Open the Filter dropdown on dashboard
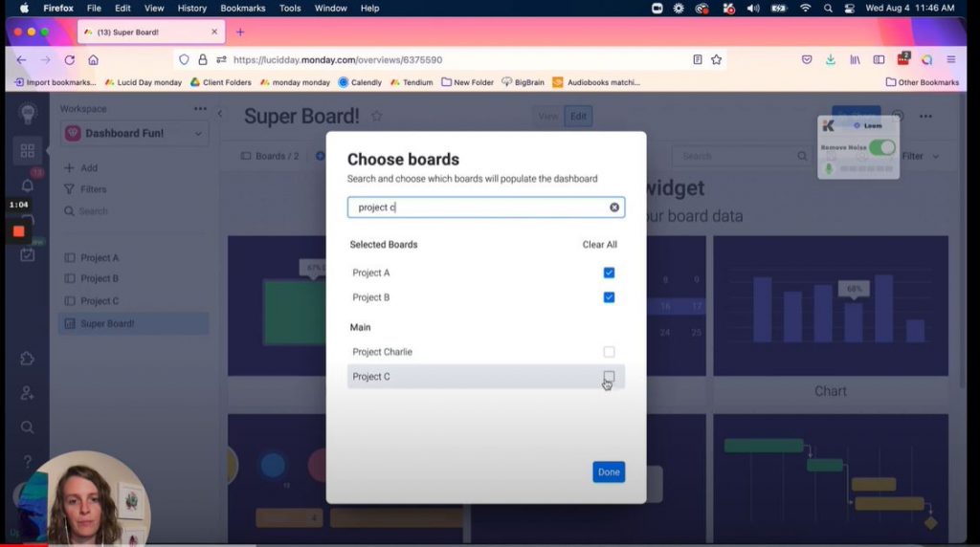 [x=920, y=156]
